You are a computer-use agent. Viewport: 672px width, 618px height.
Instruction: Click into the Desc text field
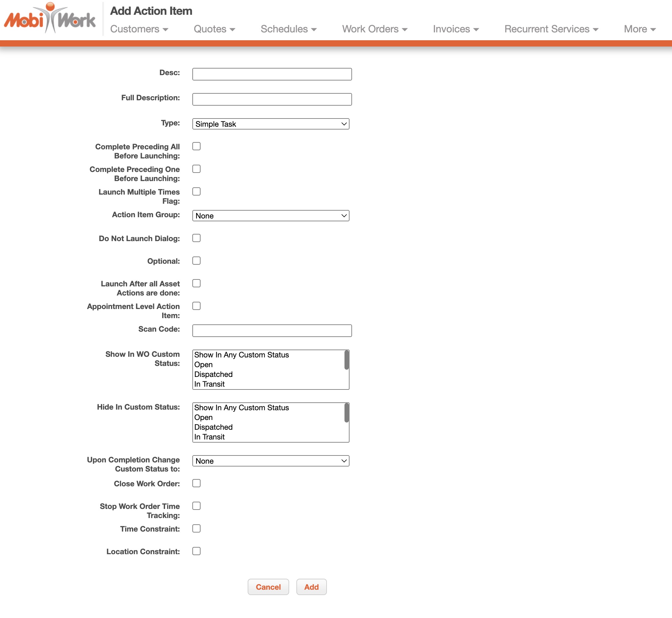tap(272, 74)
